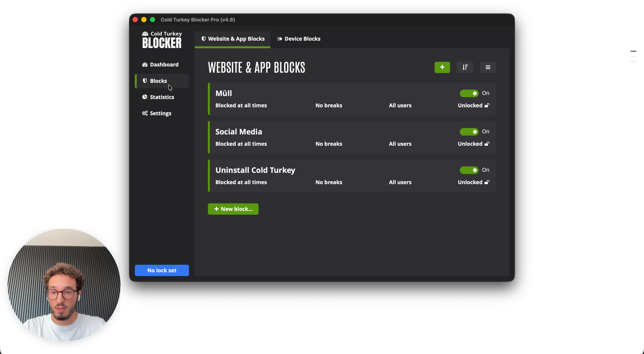Click 'Blocked at all times' in Müll row
644x354 pixels.
point(241,105)
